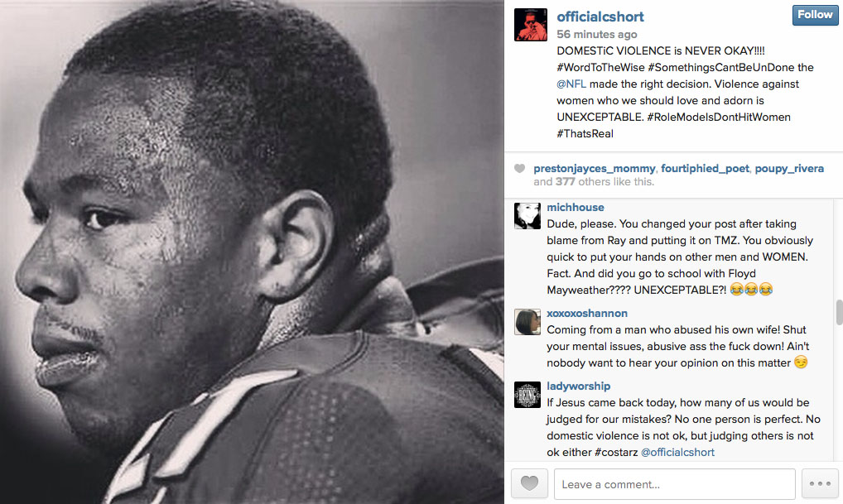The image size is (843, 504).
Task: Click the heart like button beside comment box
Action: 529,483
